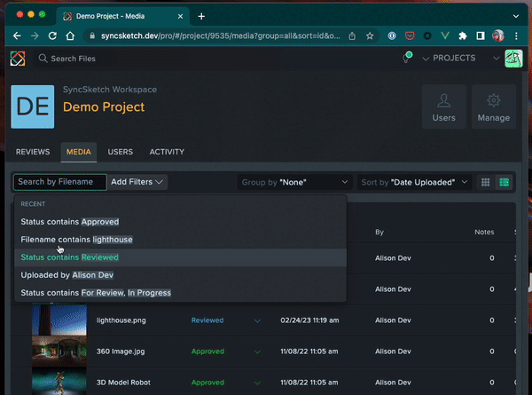This screenshot has height=395, width=532.
Task: Apply recent filter Status contains Approved
Action: [180, 222]
